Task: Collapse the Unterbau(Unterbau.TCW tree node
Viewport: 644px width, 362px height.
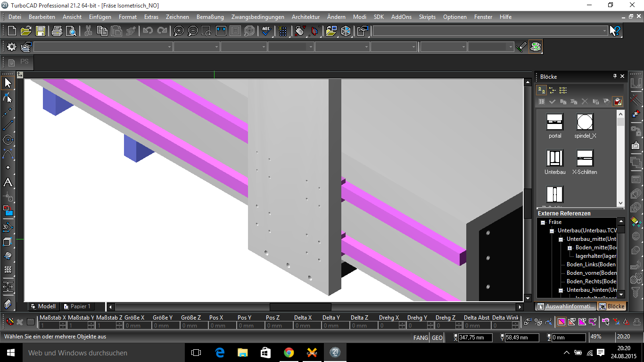Action: tap(552, 230)
